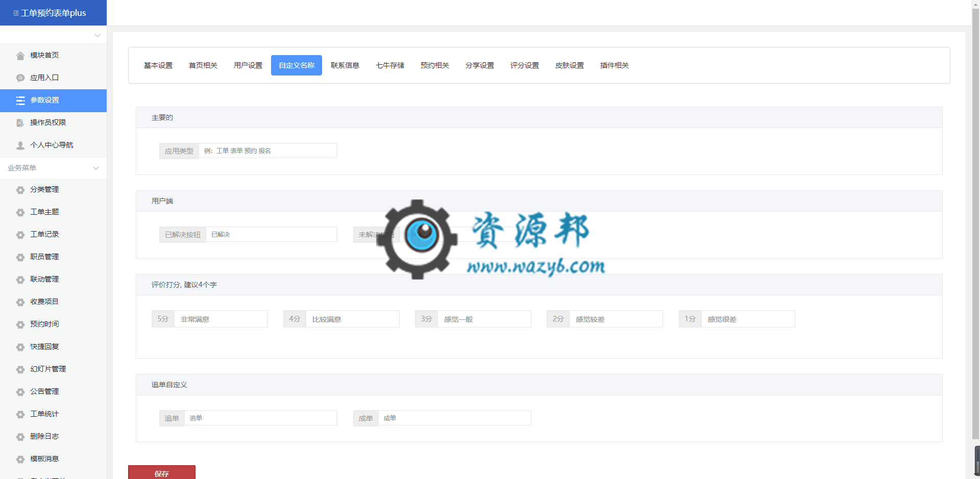Click the 已解决按钮 text field
980x479 pixels.
[x=272, y=234]
